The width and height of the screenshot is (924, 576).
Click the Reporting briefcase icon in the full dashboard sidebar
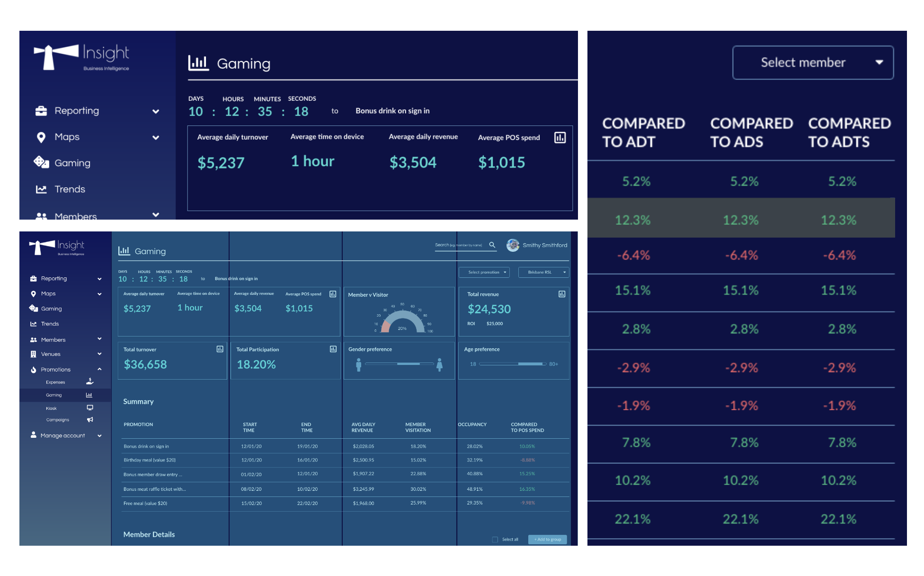tap(33, 278)
